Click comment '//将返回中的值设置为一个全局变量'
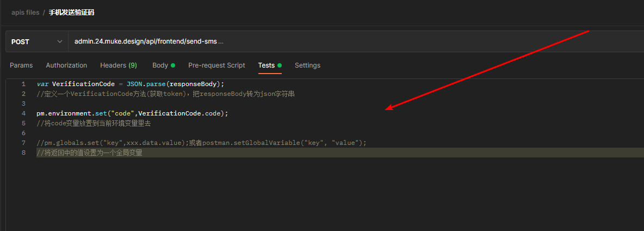Screen dimensions: 644x231 (89, 153)
